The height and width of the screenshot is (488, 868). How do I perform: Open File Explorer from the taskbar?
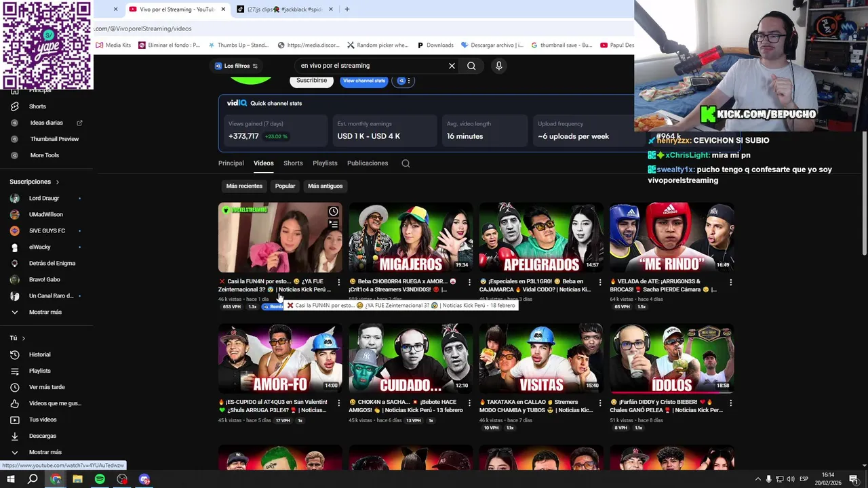pyautogui.click(x=77, y=479)
